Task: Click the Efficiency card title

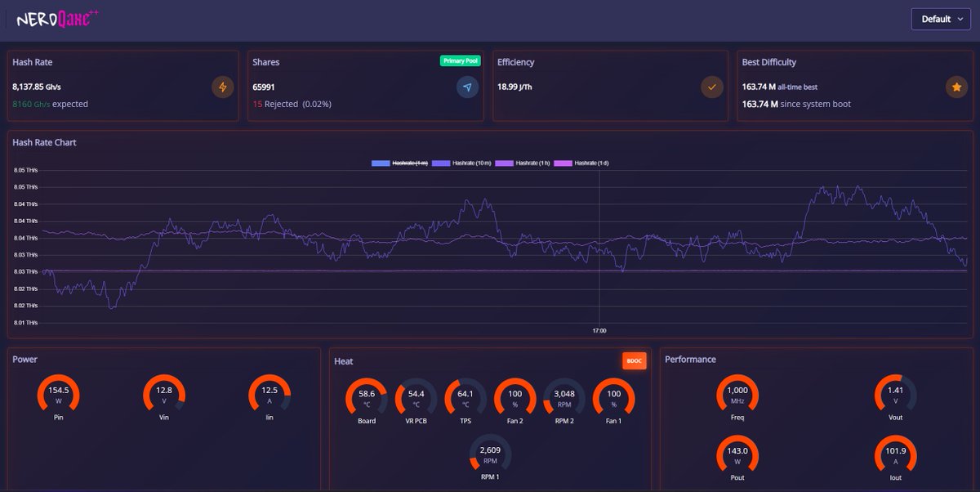Action: 516,62
